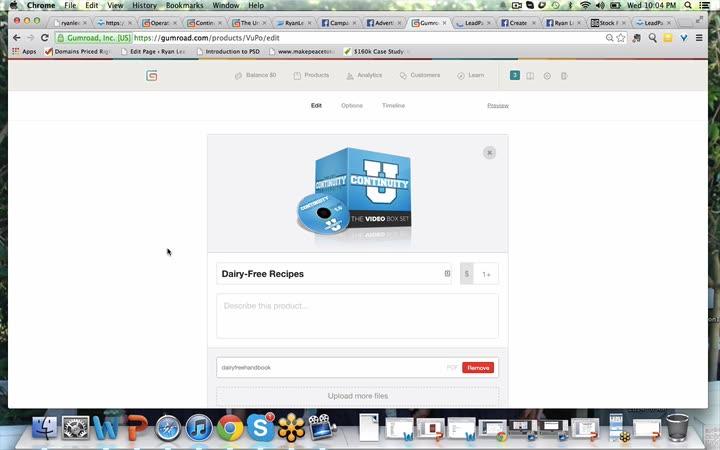Click the browser forward arrow
This screenshot has width=720, height=450.
click(x=30, y=38)
